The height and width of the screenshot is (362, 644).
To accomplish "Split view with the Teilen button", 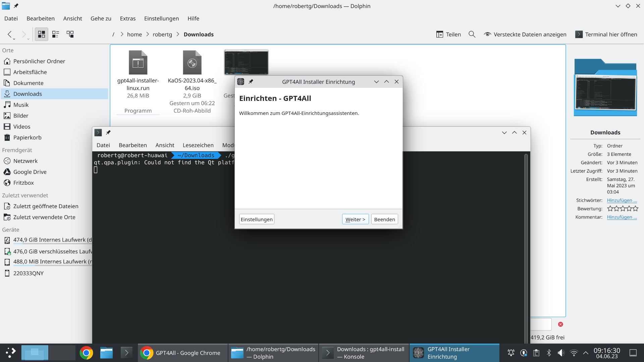I will (448, 34).
